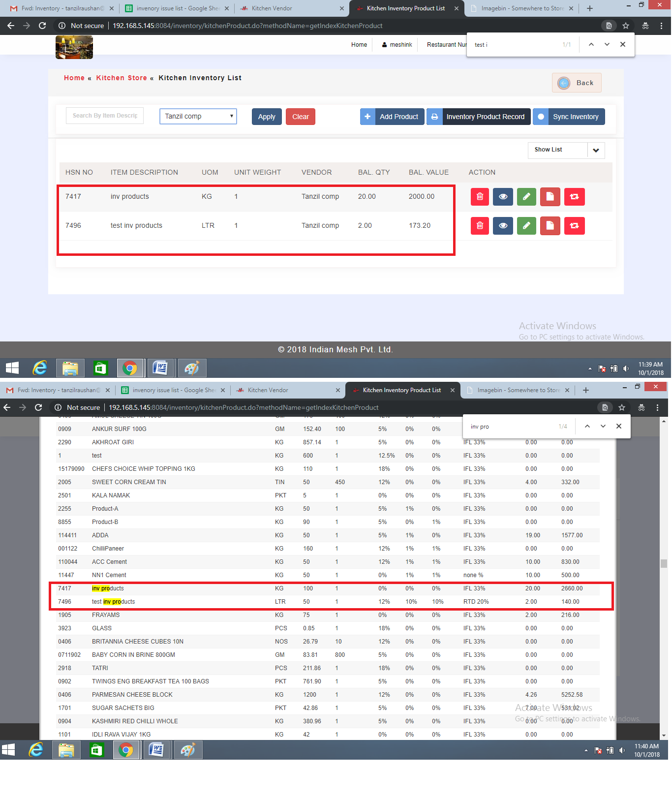The width and height of the screenshot is (672, 801).
Task: Clear the search filters
Action: (301, 117)
